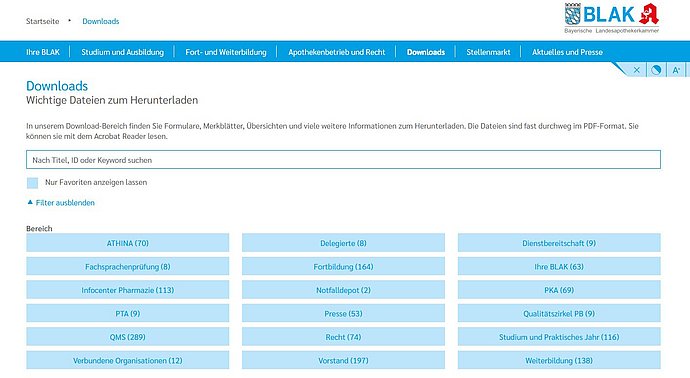
Task: Filter by Verbundene Organisationen (12)
Action: pos(128,360)
